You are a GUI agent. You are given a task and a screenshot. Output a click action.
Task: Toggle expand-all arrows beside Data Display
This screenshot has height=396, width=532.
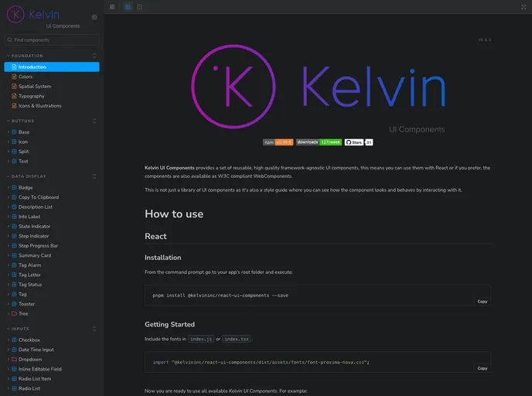pos(94,176)
